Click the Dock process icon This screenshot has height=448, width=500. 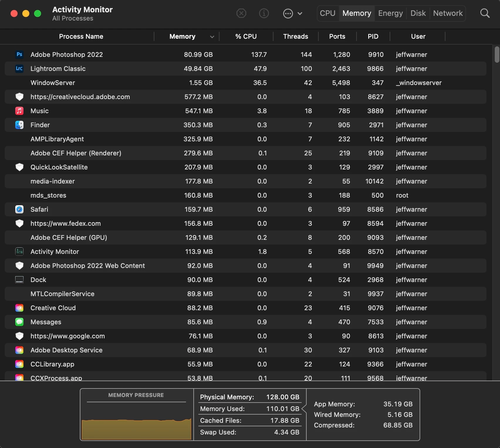point(19,280)
